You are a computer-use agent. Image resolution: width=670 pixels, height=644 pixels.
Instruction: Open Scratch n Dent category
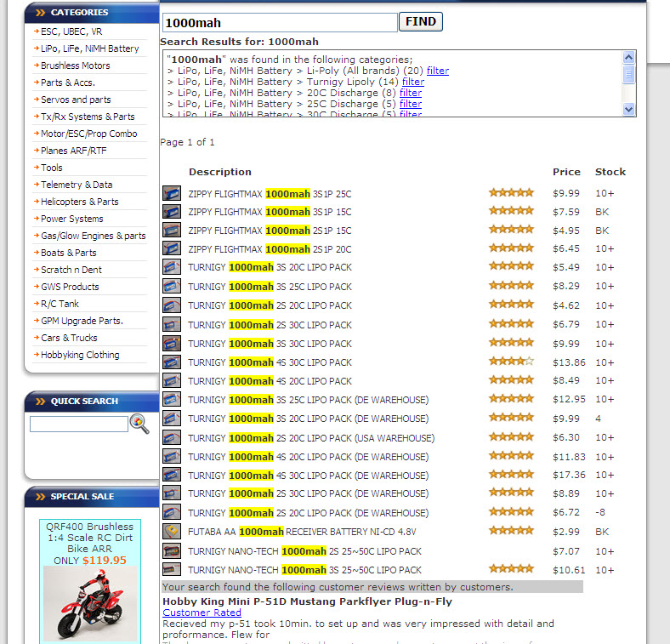tap(71, 270)
